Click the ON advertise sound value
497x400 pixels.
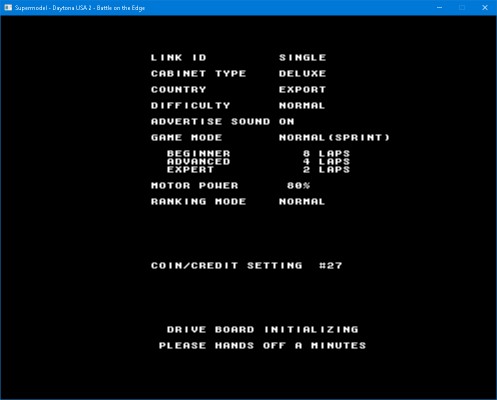pyautogui.click(x=287, y=122)
